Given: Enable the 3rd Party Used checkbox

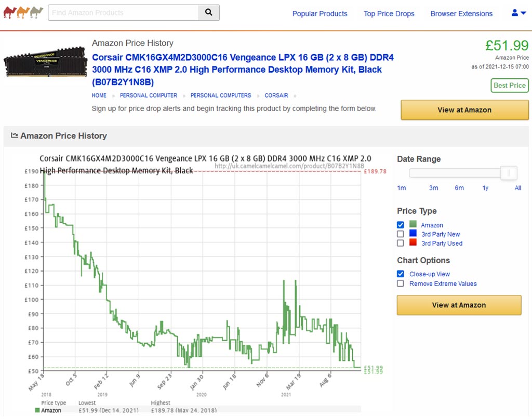Looking at the screenshot, I should (x=401, y=243).
